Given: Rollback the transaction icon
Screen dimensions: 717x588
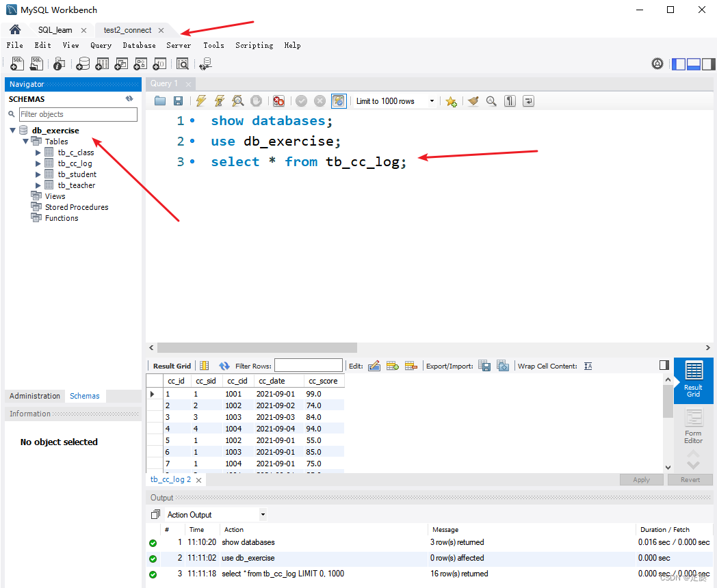Looking at the screenshot, I should pyautogui.click(x=320, y=101).
